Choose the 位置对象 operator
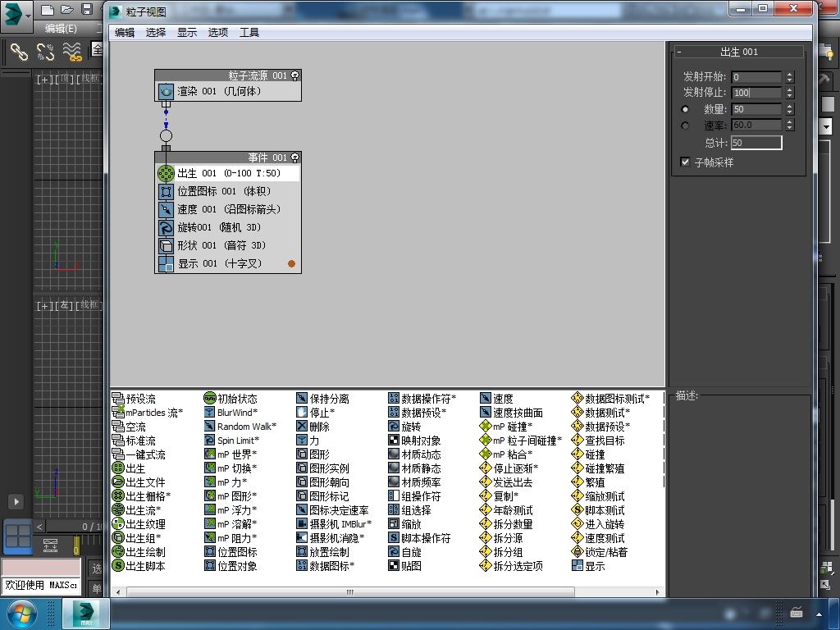Screen dimensions: 840x630 (231, 566)
